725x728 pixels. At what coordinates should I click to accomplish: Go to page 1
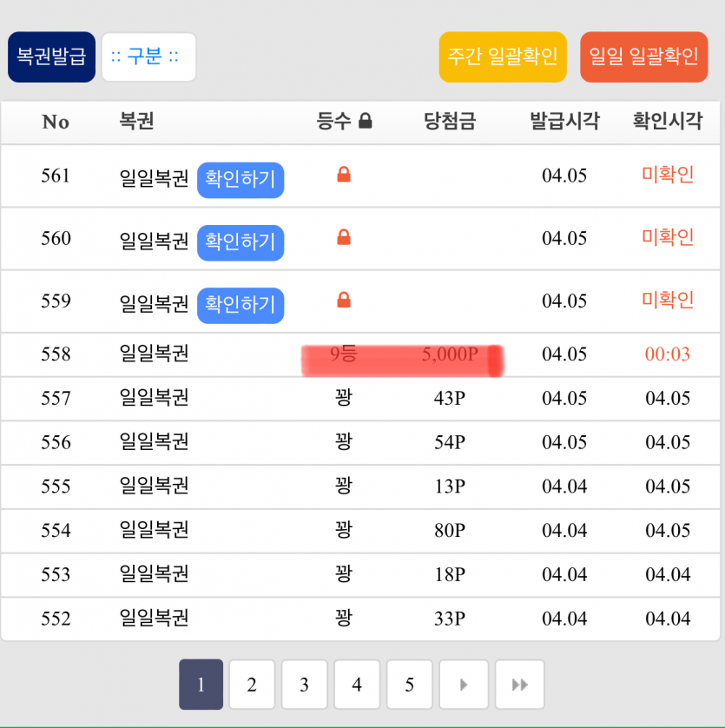[x=201, y=685]
